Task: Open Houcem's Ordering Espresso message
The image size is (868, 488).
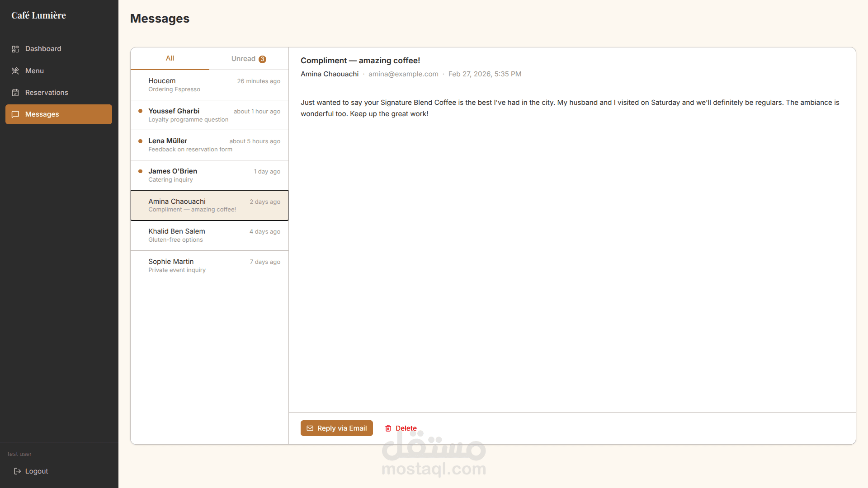Action: click(209, 85)
